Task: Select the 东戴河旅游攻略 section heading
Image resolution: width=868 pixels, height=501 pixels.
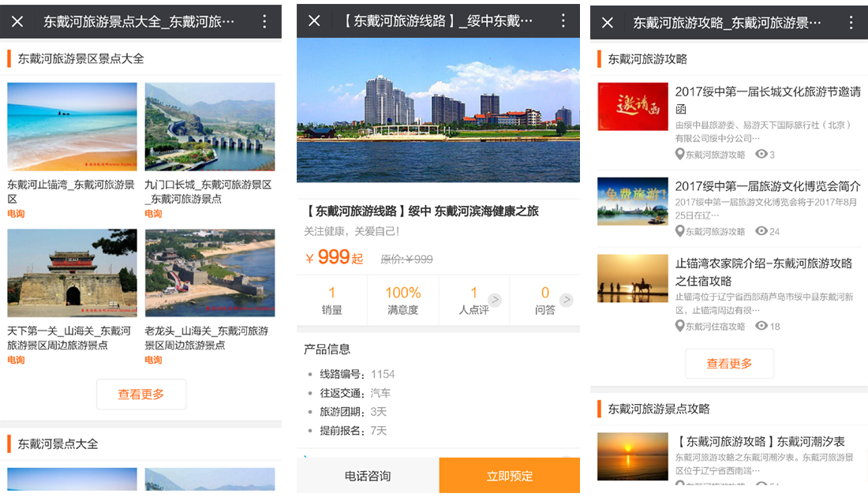Action: tap(648, 59)
